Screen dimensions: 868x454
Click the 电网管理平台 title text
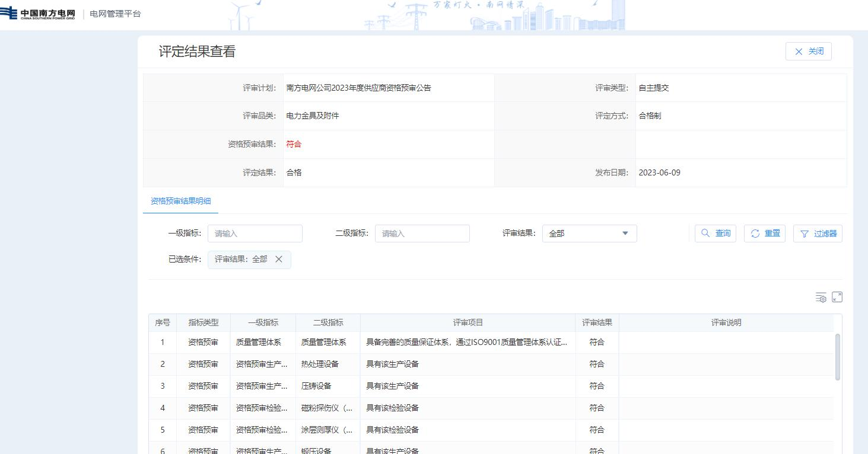click(x=115, y=14)
